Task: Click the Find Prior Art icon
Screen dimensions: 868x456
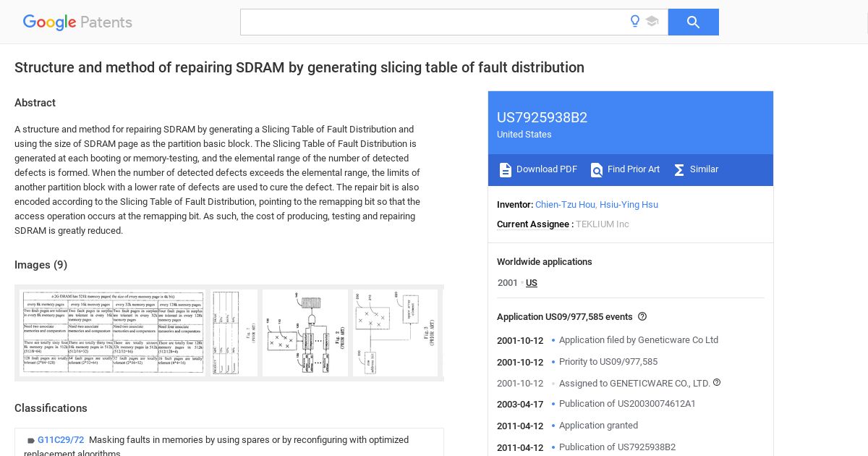Action: click(x=597, y=169)
